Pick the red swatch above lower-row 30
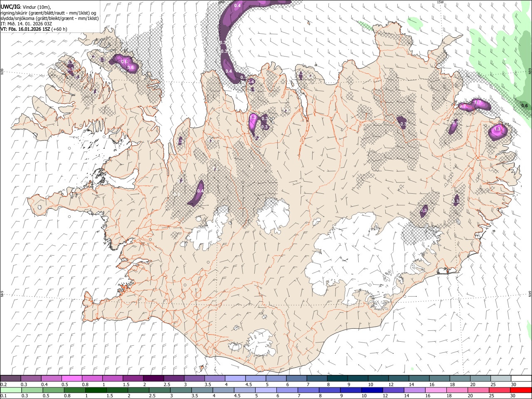The image size is (532, 399). (521, 390)
